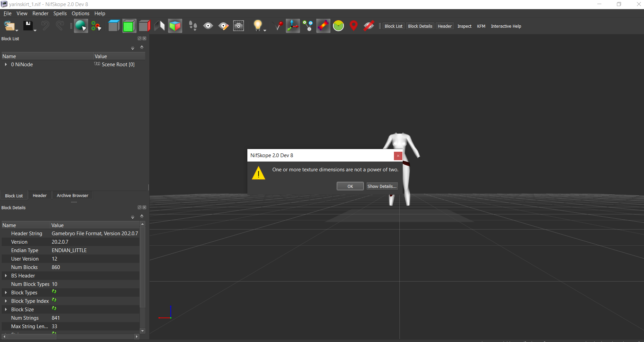Close the Block List panel
The image size is (644, 342).
coord(145,39)
